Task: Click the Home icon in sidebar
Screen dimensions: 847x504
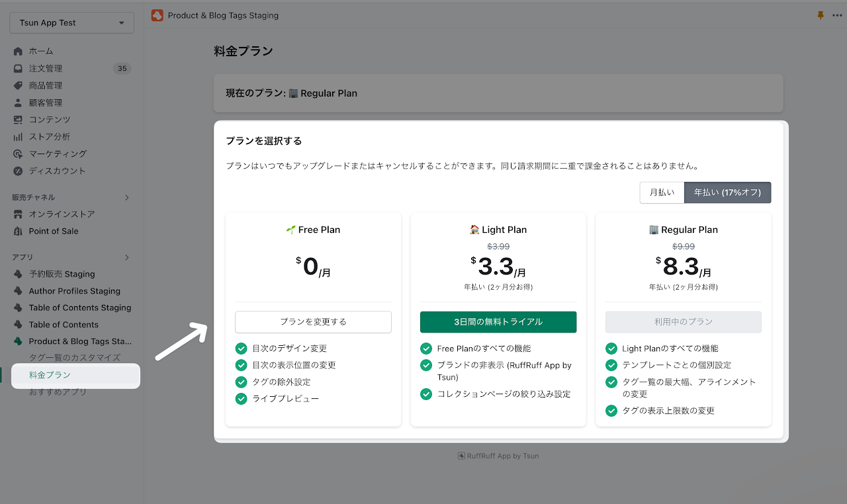Action: (18, 52)
